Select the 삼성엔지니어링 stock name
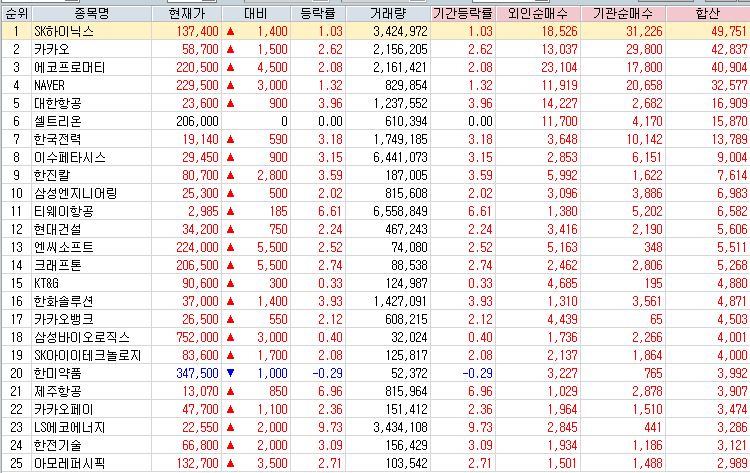The height and width of the screenshot is (473, 750). click(x=76, y=193)
